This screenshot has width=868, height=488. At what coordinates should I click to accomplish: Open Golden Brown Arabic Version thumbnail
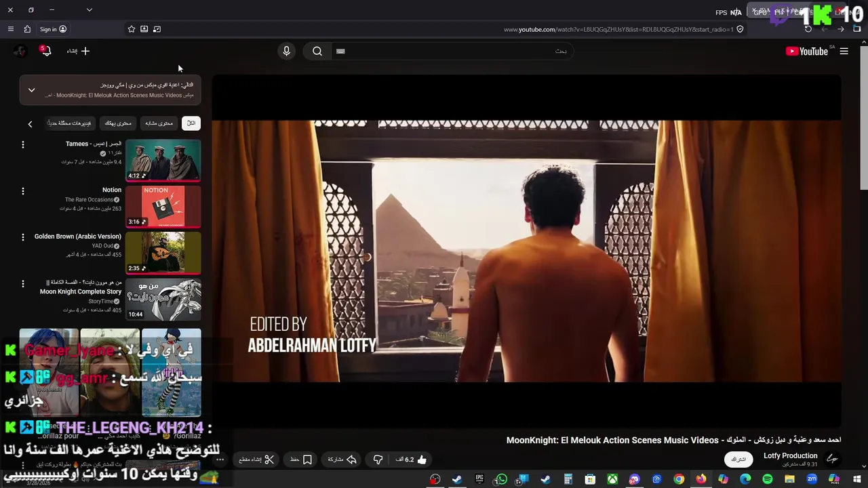point(163,253)
